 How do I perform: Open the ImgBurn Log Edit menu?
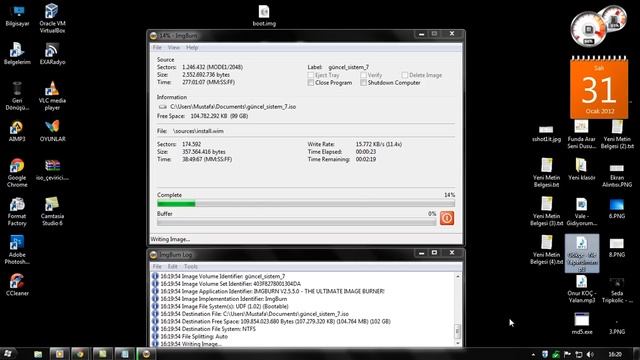pos(173,267)
